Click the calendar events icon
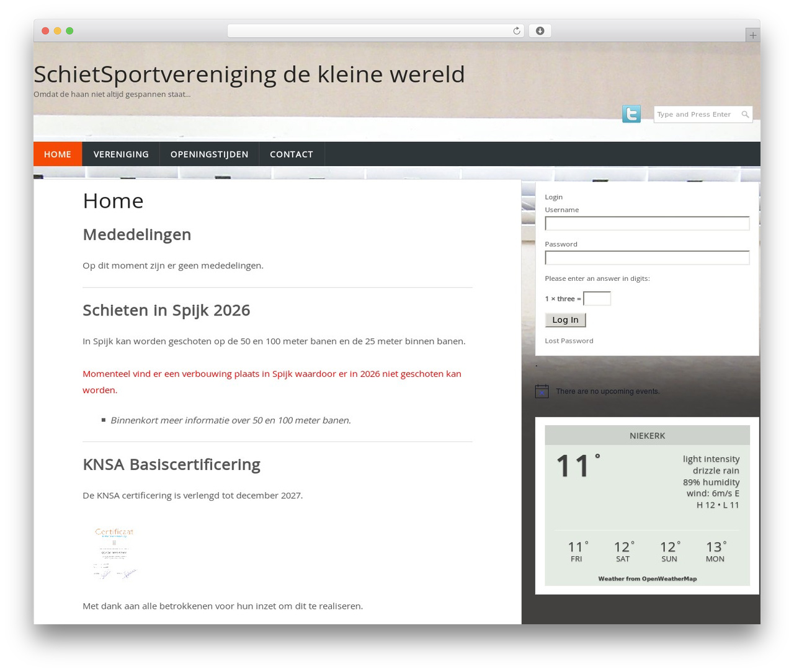This screenshot has width=794, height=672. tap(542, 391)
